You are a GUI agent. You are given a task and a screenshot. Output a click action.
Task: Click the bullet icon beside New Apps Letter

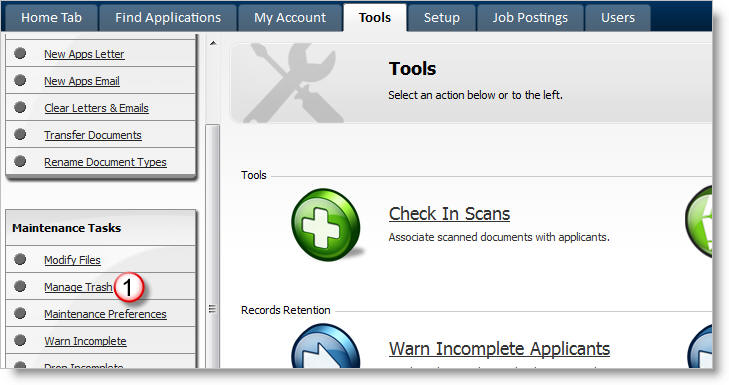click(x=20, y=53)
